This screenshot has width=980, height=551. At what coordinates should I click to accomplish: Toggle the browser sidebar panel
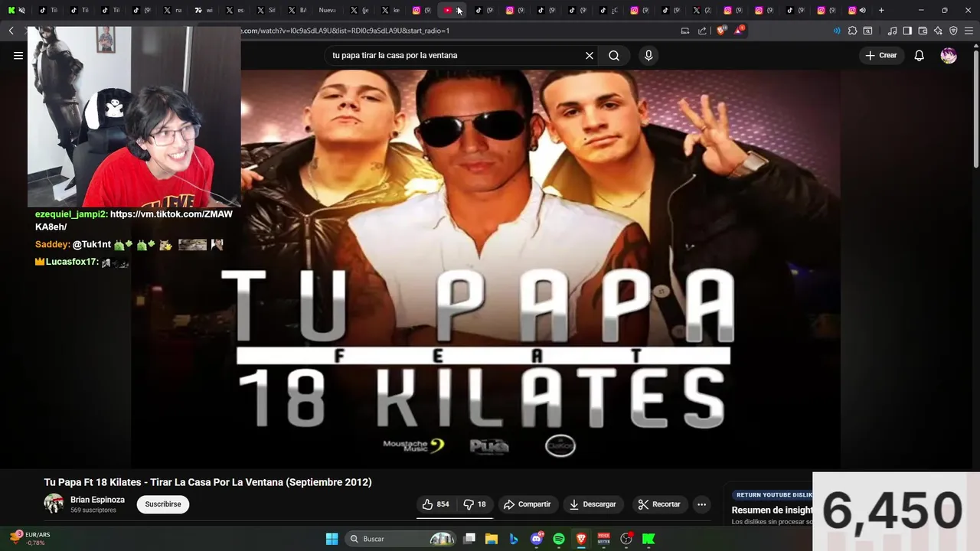pos(907,31)
